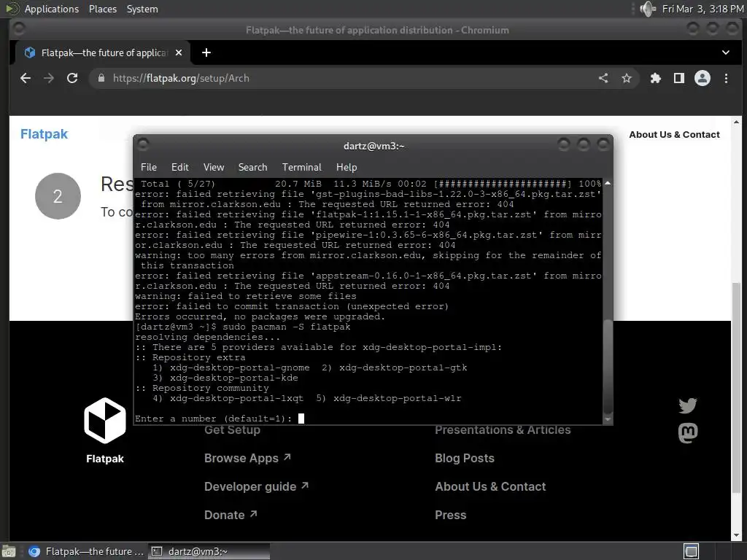Click the Flatpak header logo link
This screenshot has height=560, width=747.
coord(44,134)
